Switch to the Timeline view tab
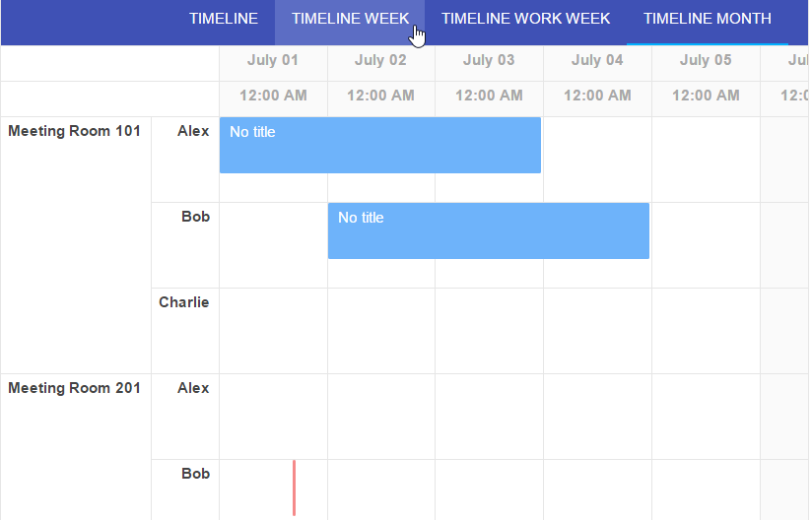The image size is (812, 520). 223,19
